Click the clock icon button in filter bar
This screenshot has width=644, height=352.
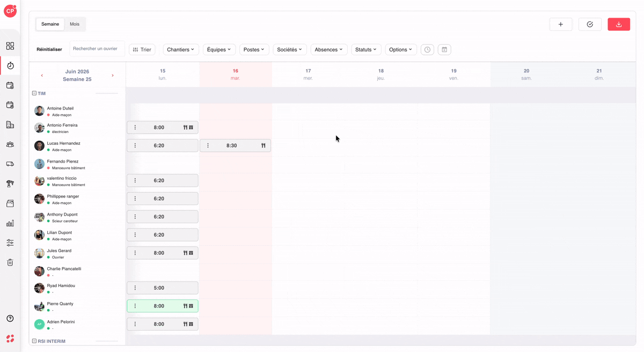pos(427,49)
